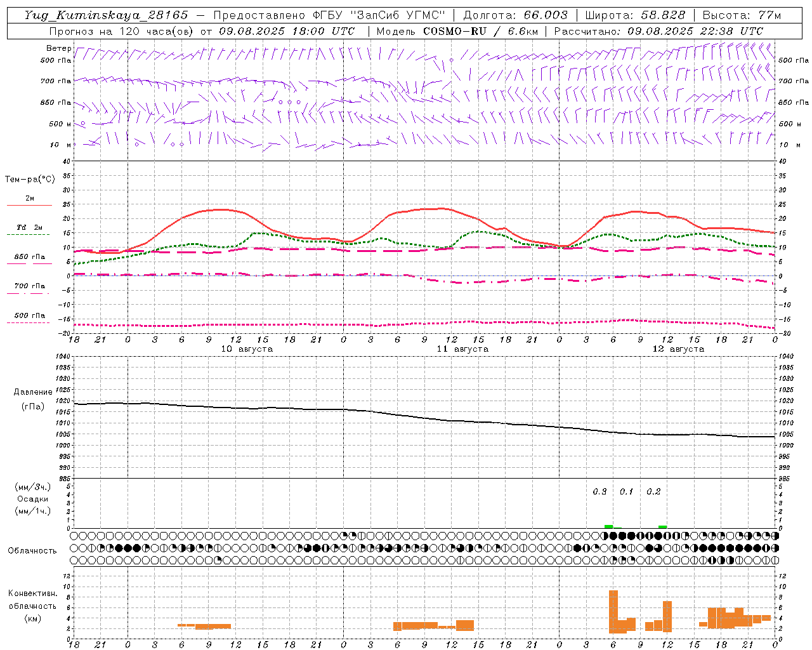Click the orange convective bar on 10 августа
The width and height of the screenshot is (812, 650).
tap(204, 626)
